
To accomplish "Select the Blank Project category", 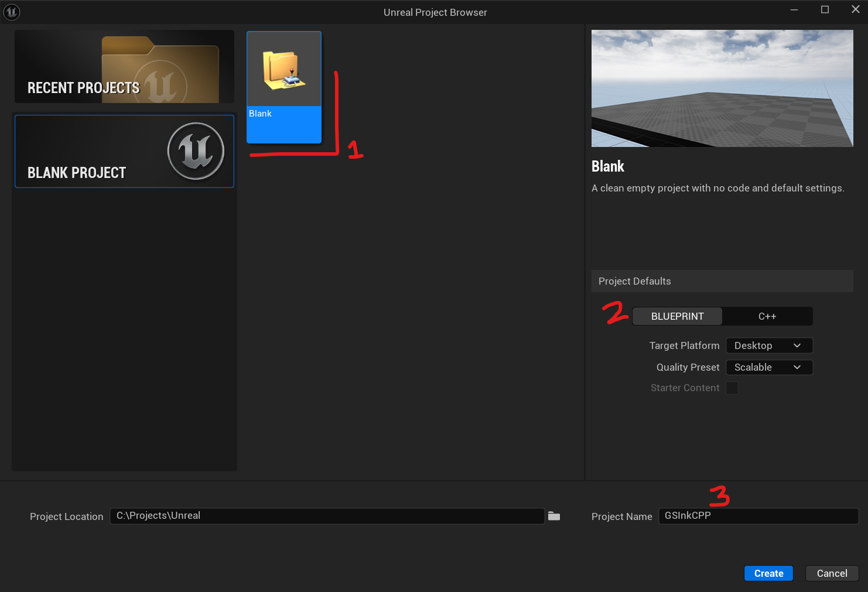I will point(124,151).
